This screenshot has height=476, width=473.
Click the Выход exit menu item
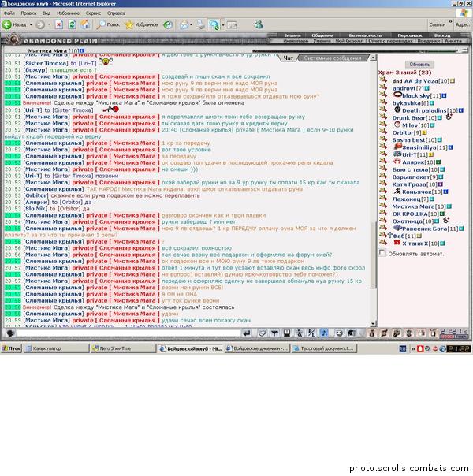[x=442, y=35]
